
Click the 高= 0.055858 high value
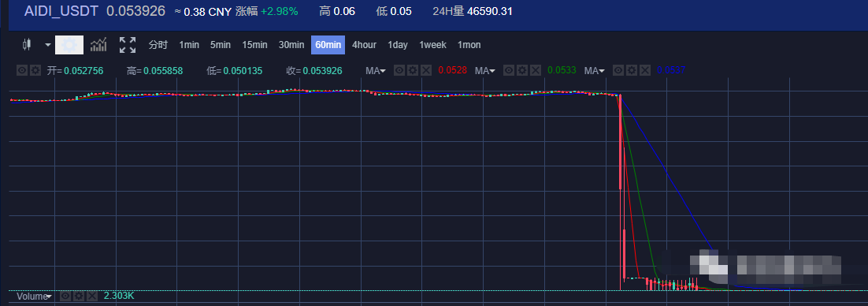(154, 70)
